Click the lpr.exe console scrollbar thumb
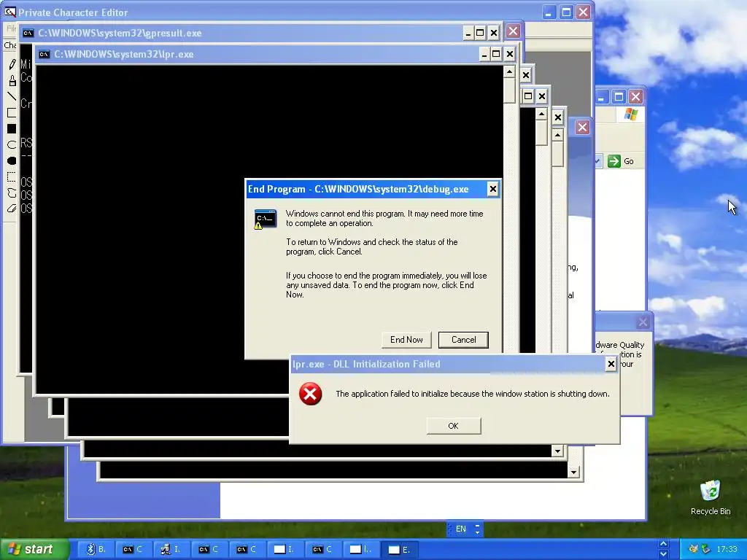This screenshot has height=560, width=747. tap(509, 90)
